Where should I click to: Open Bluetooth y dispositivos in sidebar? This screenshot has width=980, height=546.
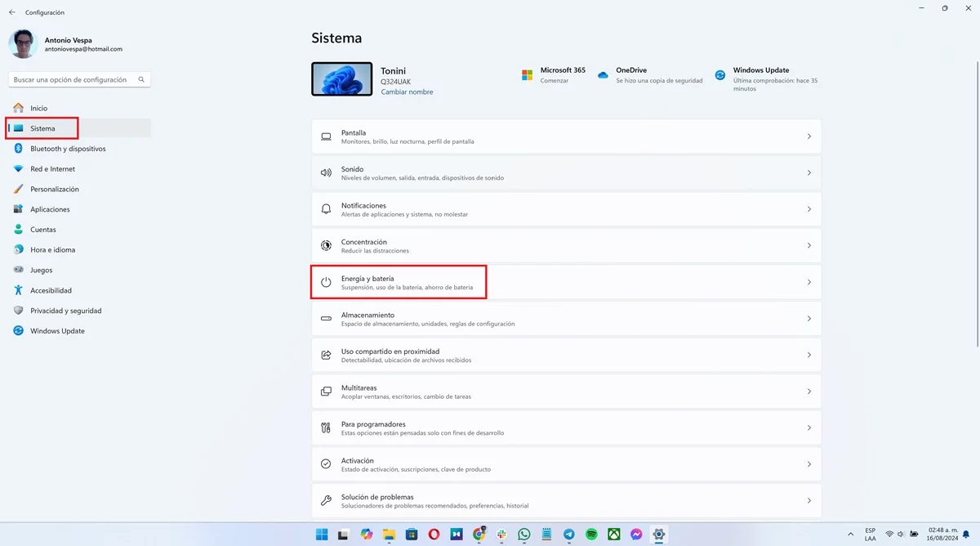(67, 149)
